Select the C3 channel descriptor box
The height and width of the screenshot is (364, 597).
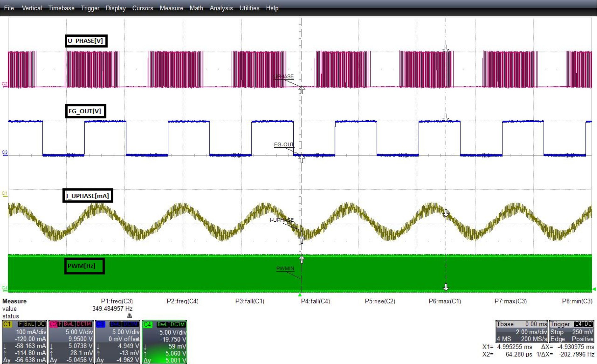pyautogui.click(x=101, y=324)
